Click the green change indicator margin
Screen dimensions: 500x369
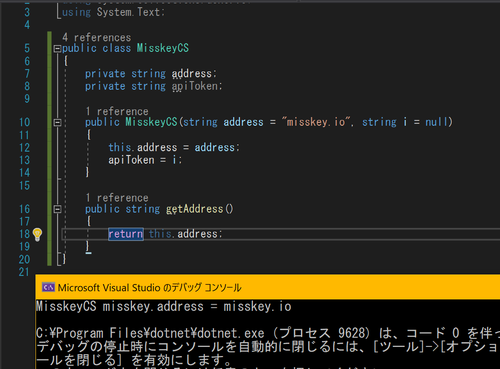[x=50, y=148]
